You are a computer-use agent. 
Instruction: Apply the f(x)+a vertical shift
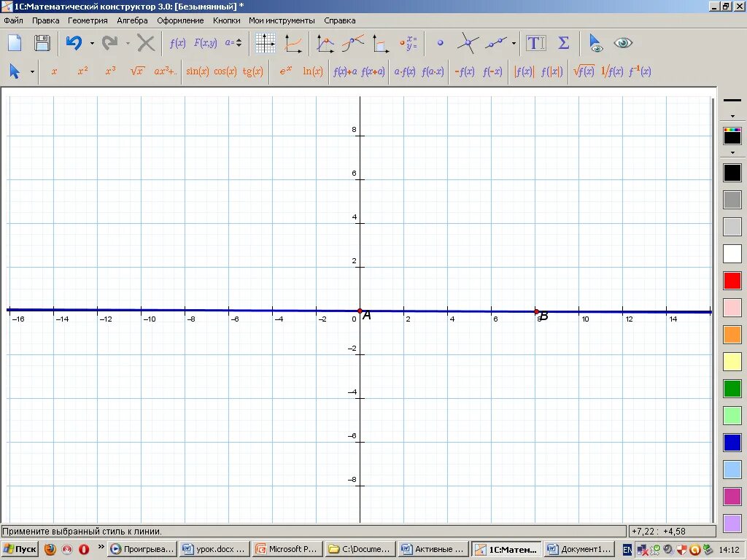(x=345, y=71)
